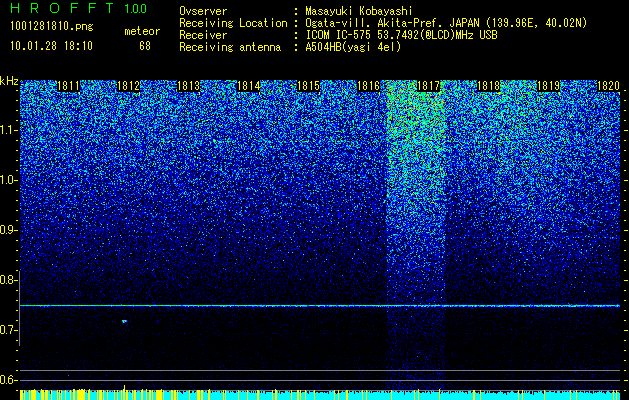
Task: Click the 1815 time marker
Action: (308, 86)
